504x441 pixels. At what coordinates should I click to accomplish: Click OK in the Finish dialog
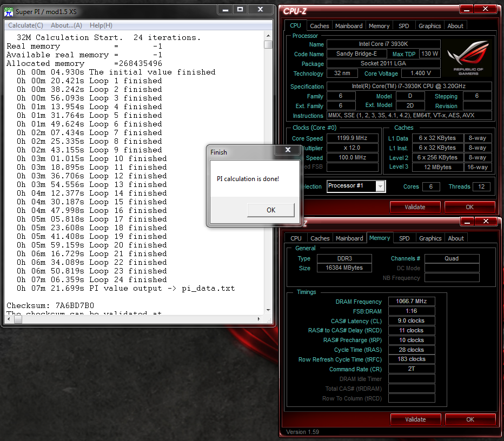pyautogui.click(x=270, y=210)
